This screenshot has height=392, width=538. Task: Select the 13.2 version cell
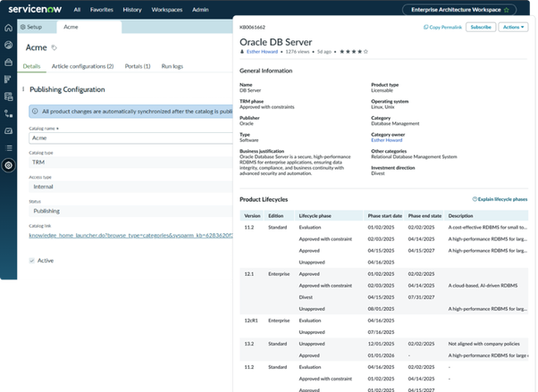(x=248, y=344)
